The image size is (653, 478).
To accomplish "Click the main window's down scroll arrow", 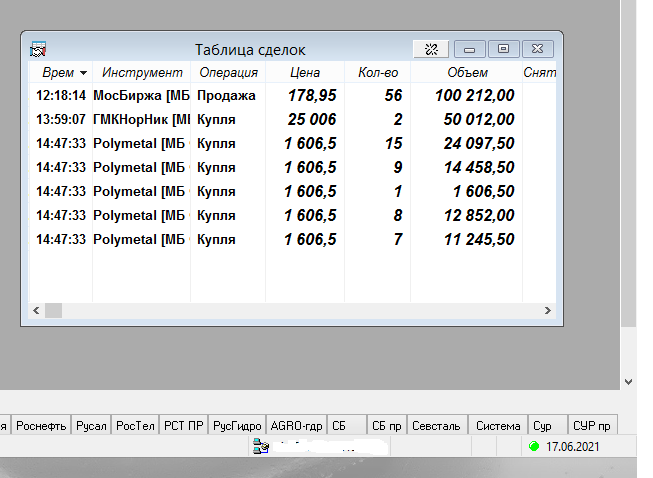I will tap(628, 381).
